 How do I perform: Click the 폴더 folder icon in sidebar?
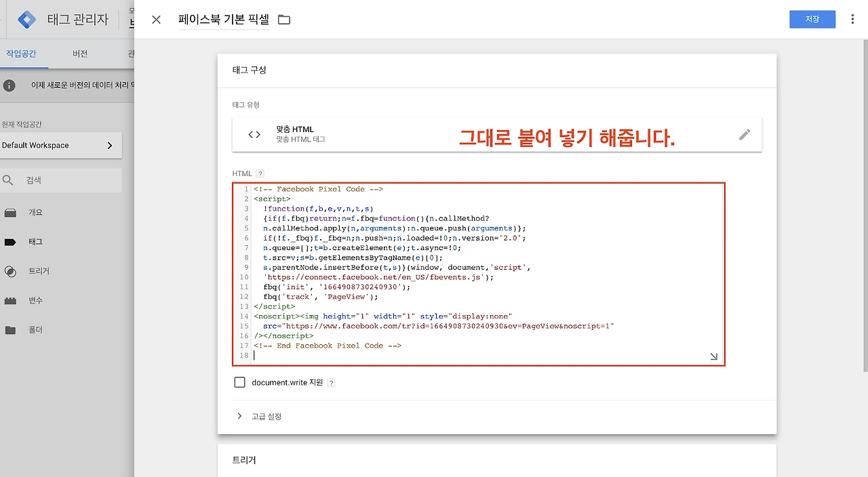pyautogui.click(x=10, y=330)
